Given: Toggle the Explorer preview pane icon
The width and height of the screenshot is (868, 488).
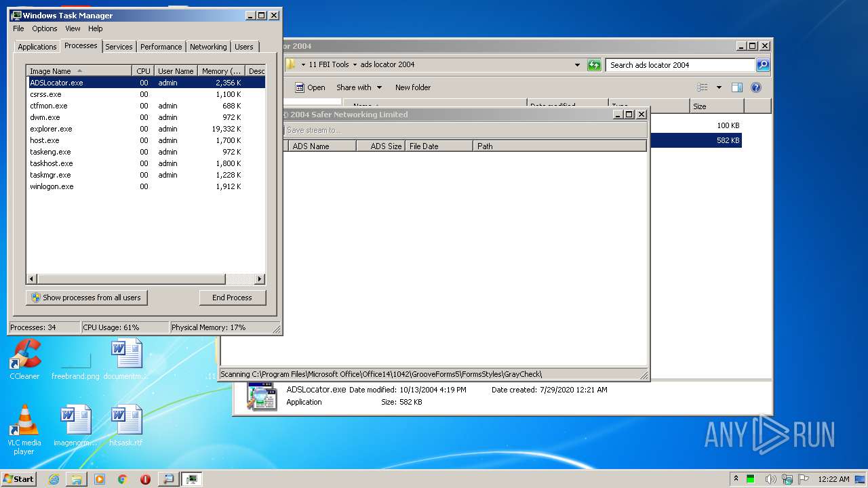Looking at the screenshot, I should 737,87.
